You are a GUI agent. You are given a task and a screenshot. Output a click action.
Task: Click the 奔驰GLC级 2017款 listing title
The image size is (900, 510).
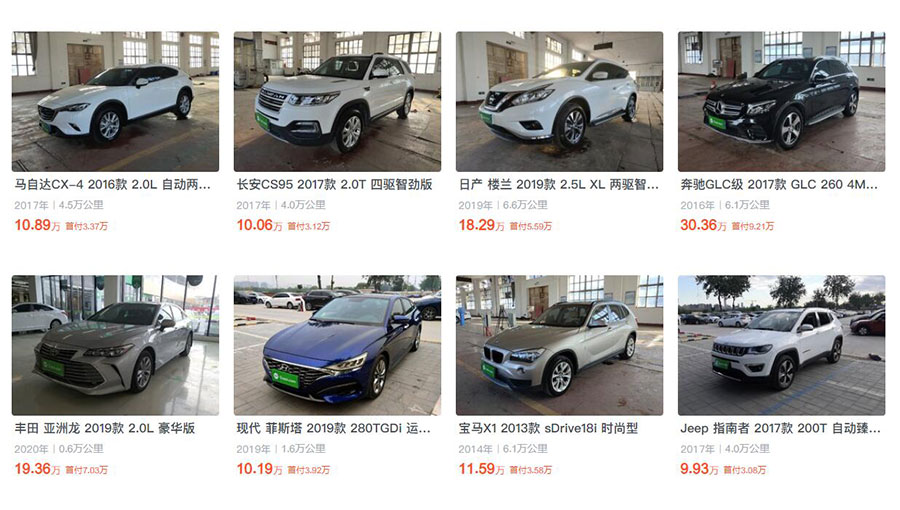[x=779, y=185]
